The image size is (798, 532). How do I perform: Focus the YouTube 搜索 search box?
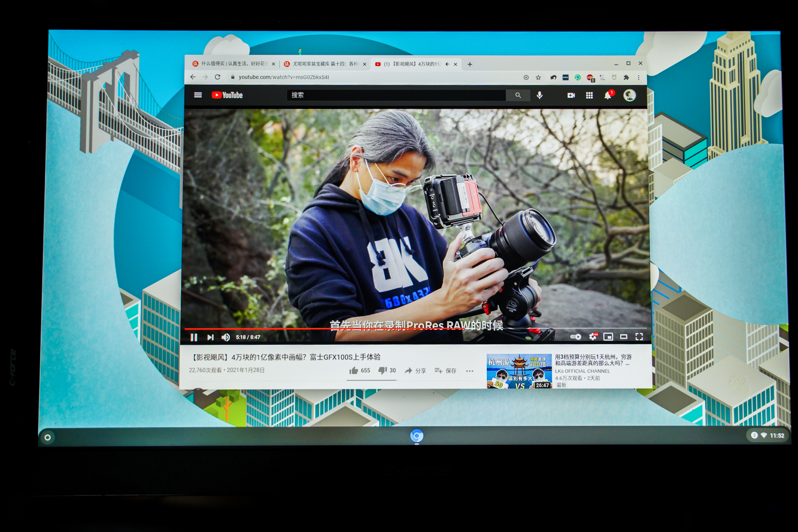coord(396,95)
